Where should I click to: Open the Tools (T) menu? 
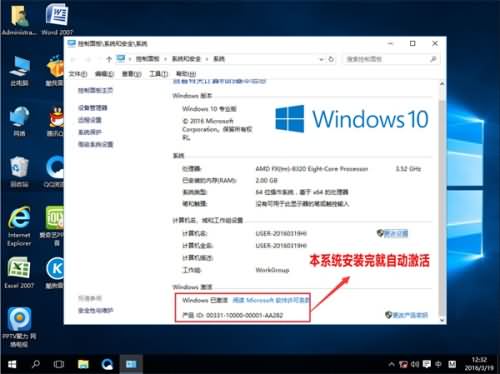159,74
